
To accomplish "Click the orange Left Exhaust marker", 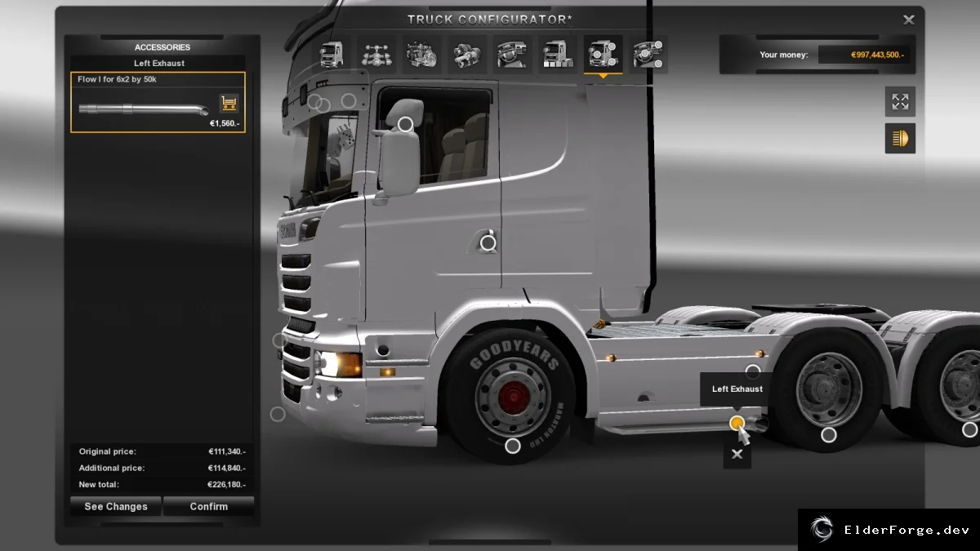I will coord(737,423).
